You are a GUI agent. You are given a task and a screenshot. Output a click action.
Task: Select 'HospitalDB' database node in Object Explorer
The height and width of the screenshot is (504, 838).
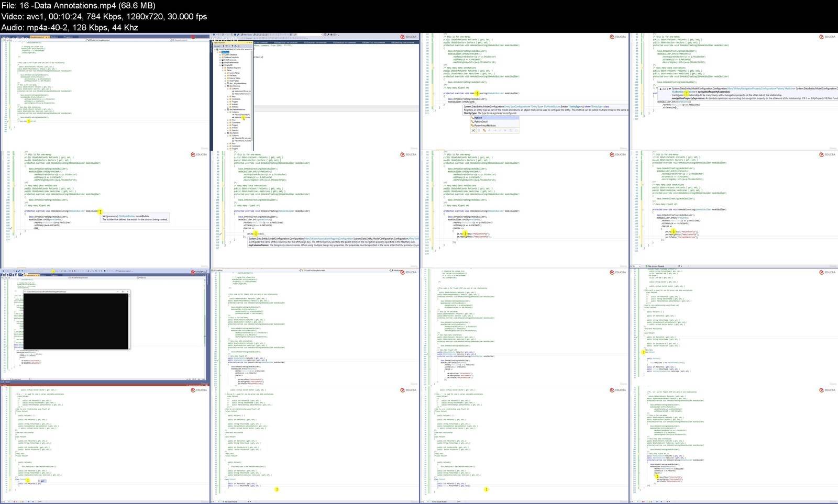(228, 65)
